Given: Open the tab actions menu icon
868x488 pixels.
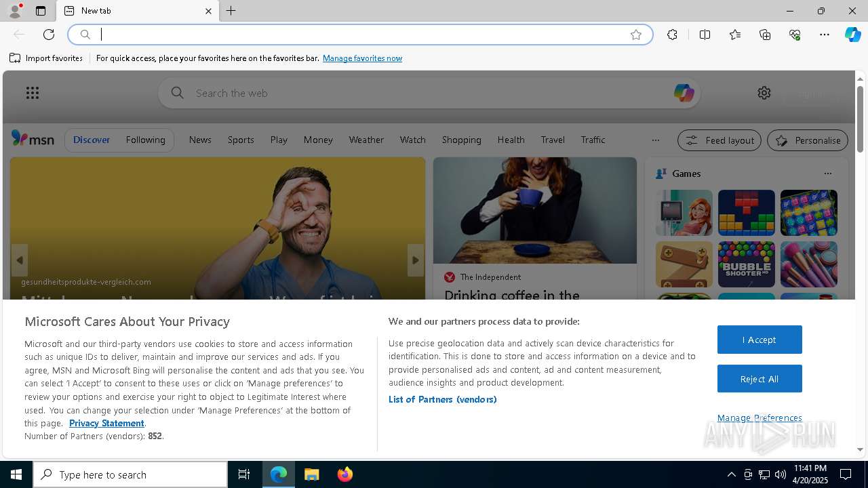Looking at the screenshot, I should pos(41,11).
